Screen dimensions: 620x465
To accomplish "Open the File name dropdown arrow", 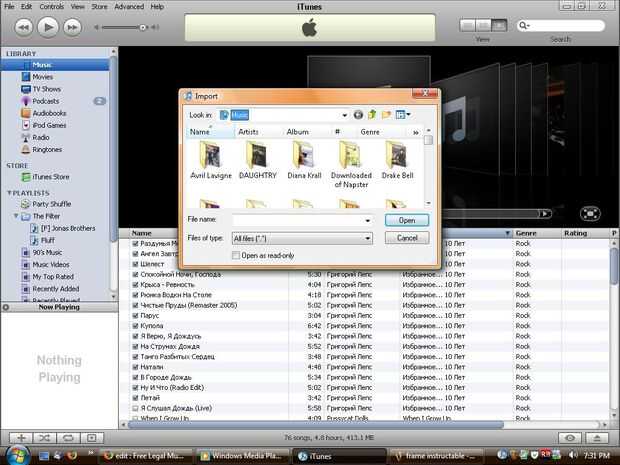I will (368, 220).
